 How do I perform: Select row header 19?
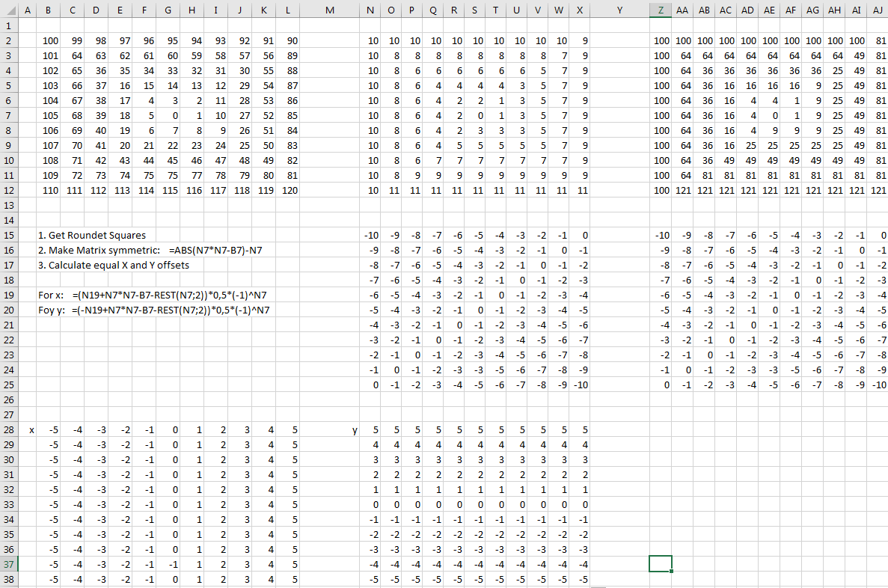(8, 295)
